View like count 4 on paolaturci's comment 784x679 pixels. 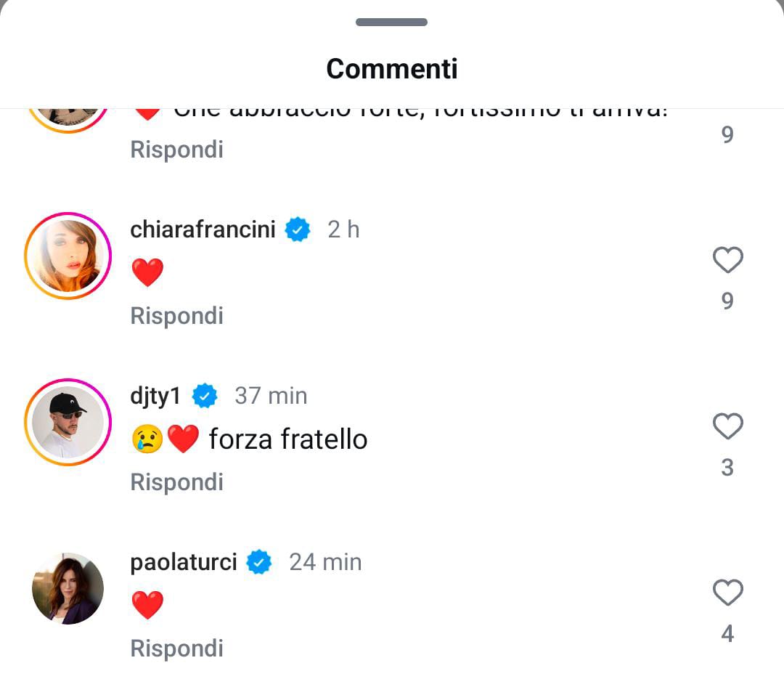click(727, 634)
